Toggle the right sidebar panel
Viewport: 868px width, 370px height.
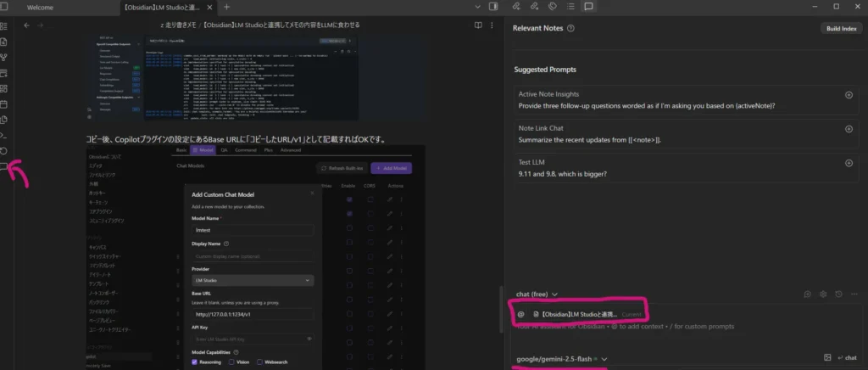494,7
